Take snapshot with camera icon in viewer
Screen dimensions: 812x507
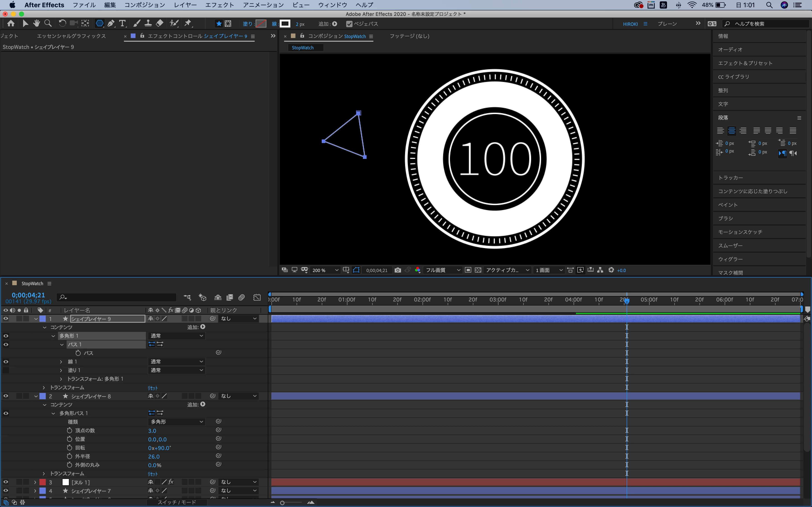(398, 270)
